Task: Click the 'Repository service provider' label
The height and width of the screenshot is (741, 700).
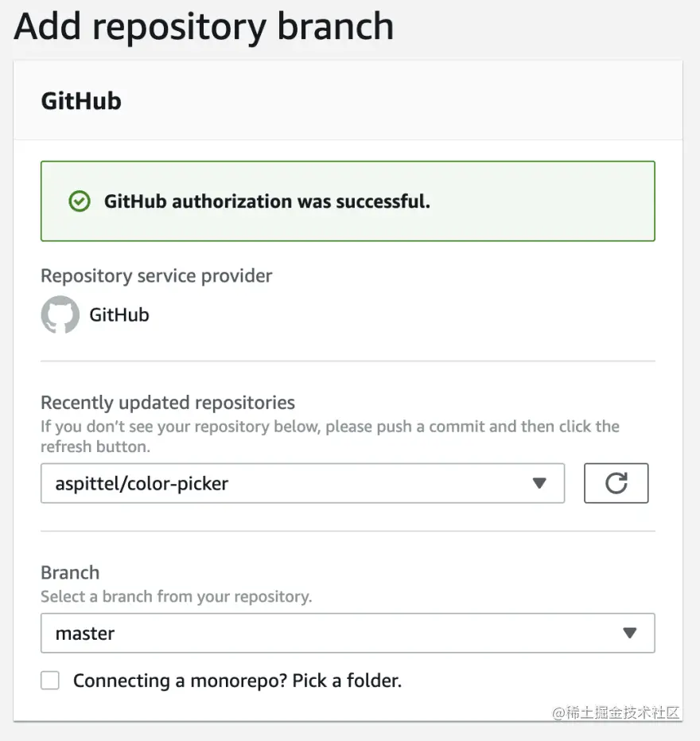Action: click(156, 275)
